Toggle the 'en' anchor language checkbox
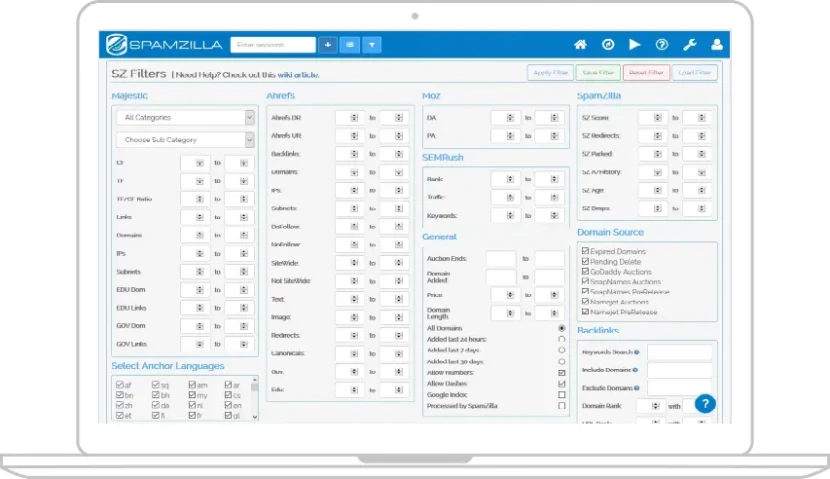The width and height of the screenshot is (830, 479). click(x=228, y=405)
